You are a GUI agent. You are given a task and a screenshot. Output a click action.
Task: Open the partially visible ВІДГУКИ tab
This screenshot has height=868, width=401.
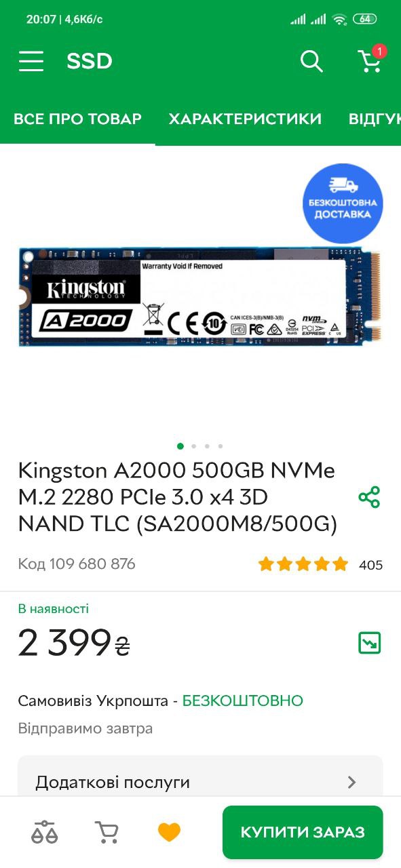click(x=375, y=119)
